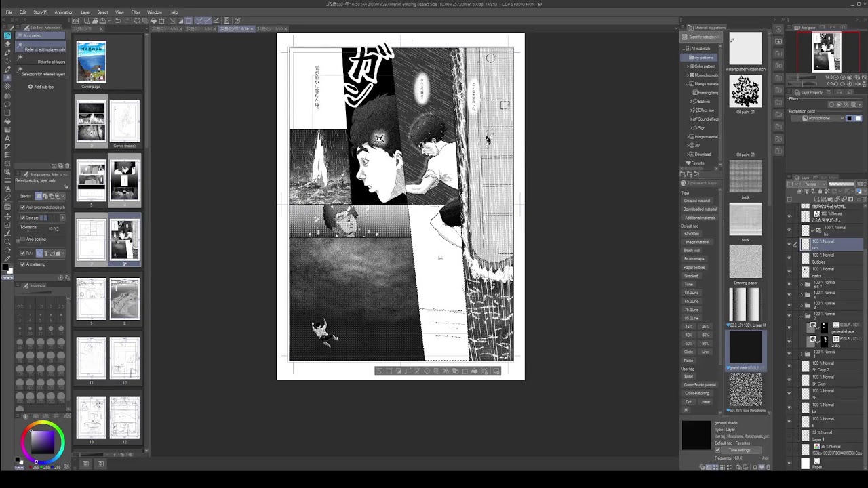Click the Cross-hatching user tag
The image size is (868, 488).
[697, 393]
